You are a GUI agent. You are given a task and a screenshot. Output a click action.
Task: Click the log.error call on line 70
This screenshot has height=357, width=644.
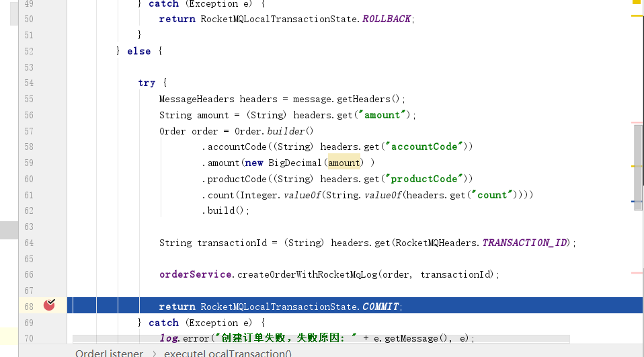pos(182,338)
